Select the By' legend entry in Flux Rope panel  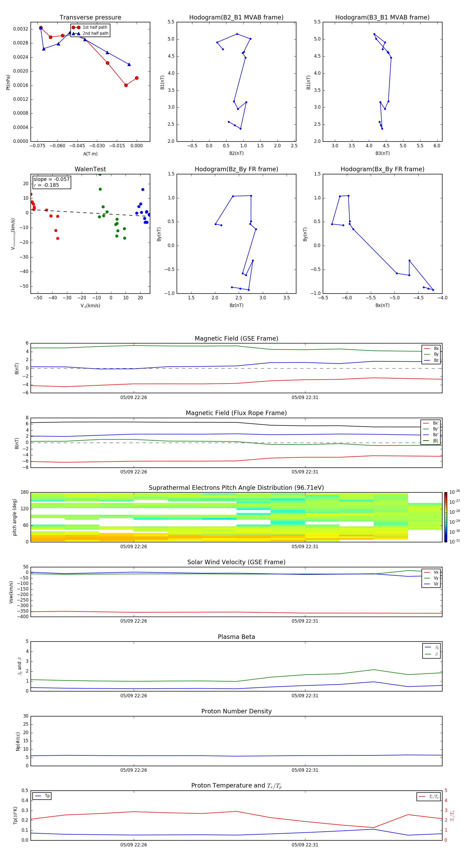click(431, 429)
